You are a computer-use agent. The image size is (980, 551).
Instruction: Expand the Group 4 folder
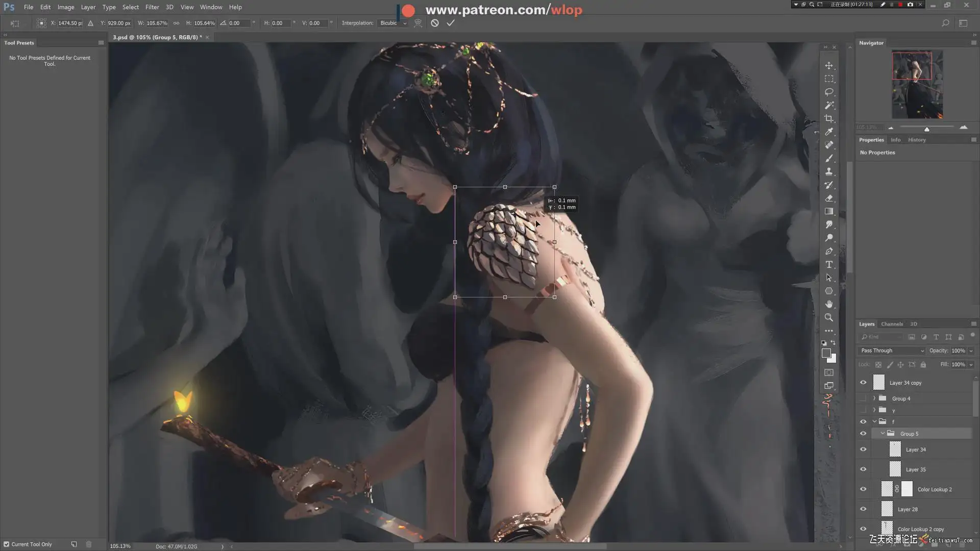(874, 398)
